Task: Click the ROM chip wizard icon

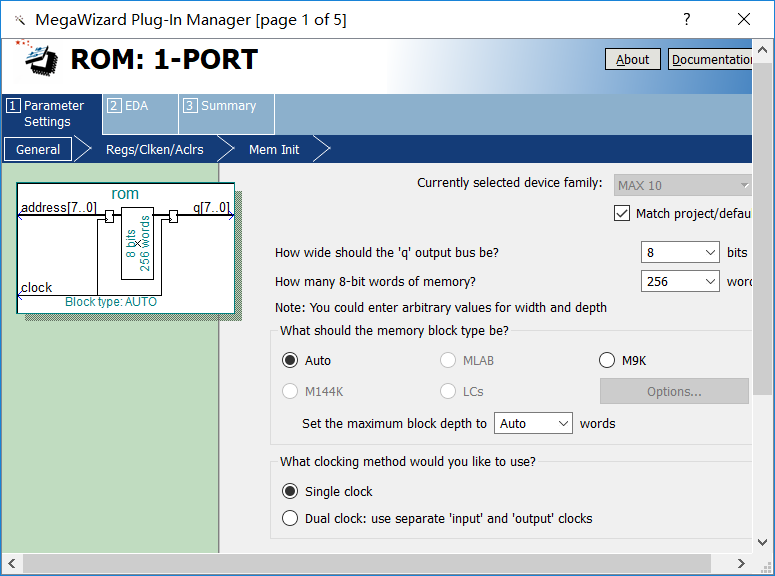Action: (x=40, y=59)
